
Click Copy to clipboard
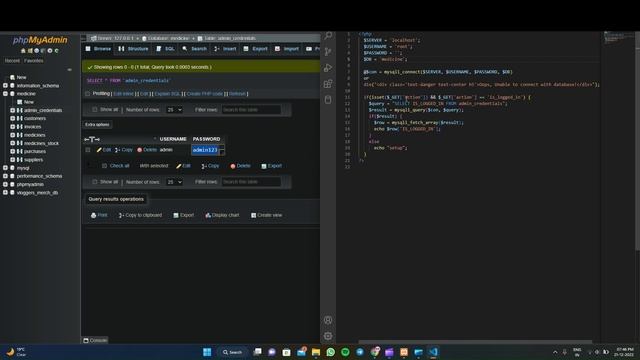point(140,215)
